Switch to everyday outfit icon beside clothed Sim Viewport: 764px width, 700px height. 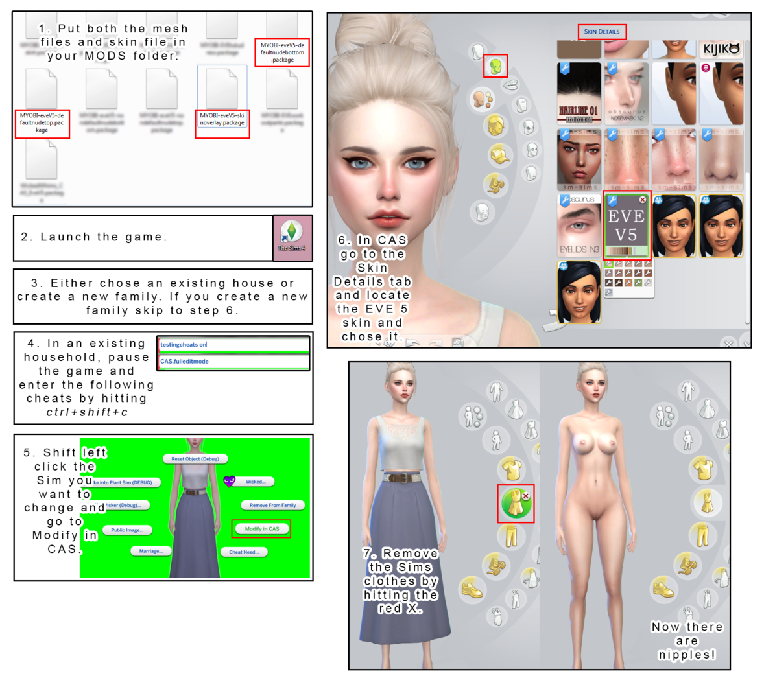point(496,391)
